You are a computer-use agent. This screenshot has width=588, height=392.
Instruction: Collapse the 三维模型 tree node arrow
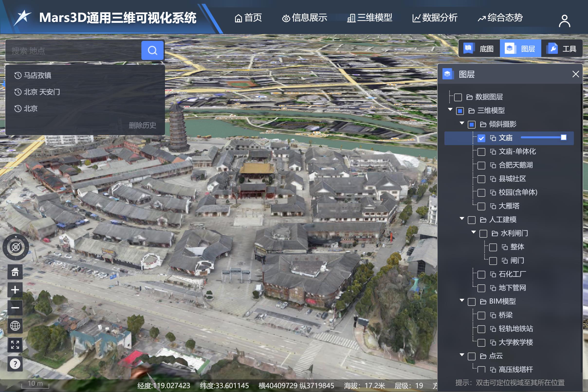coord(450,110)
